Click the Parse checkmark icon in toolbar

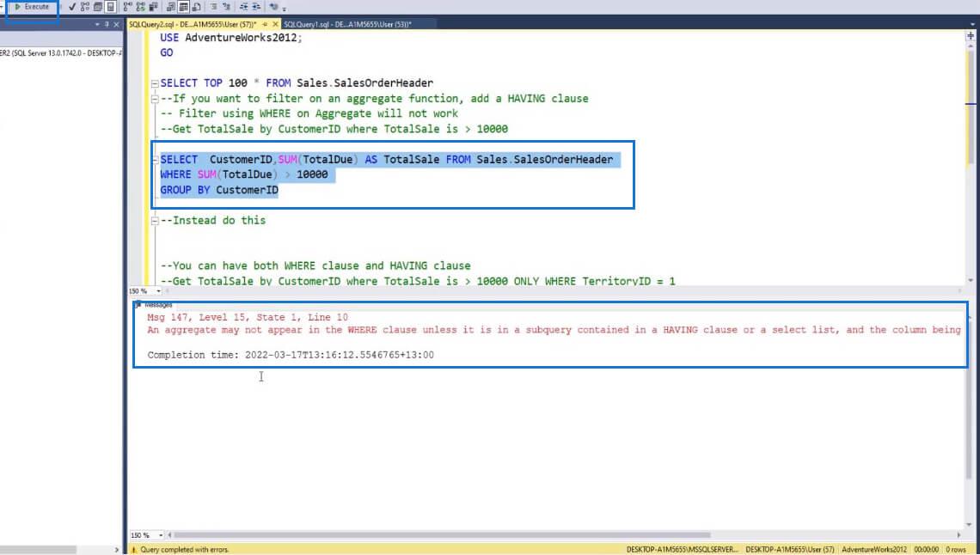tap(72, 7)
